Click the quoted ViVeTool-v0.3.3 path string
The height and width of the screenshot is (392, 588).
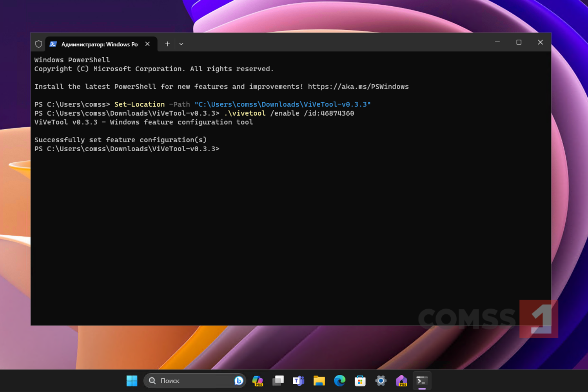(x=283, y=104)
